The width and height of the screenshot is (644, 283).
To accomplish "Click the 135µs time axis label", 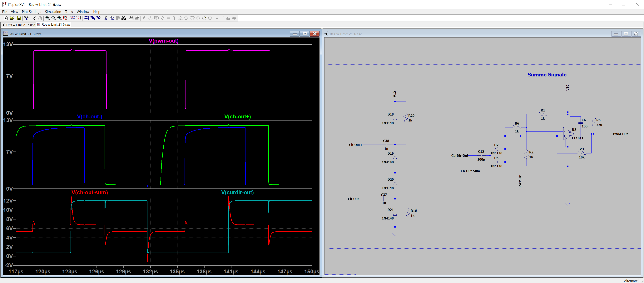I will coord(177,271).
